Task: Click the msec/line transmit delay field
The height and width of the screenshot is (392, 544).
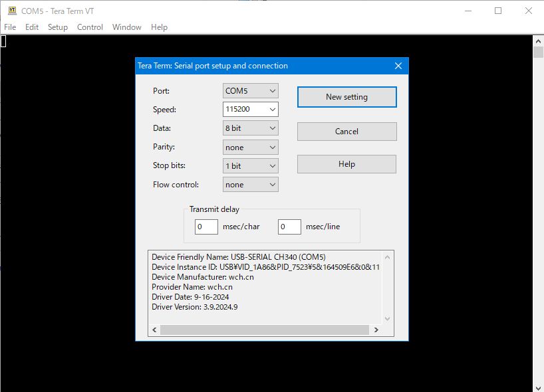Action: 289,227
